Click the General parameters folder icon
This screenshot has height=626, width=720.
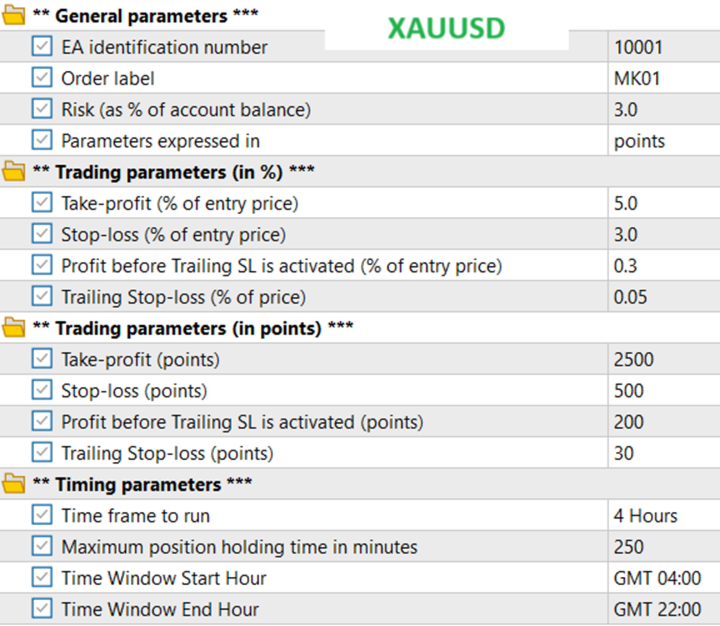click(14, 16)
